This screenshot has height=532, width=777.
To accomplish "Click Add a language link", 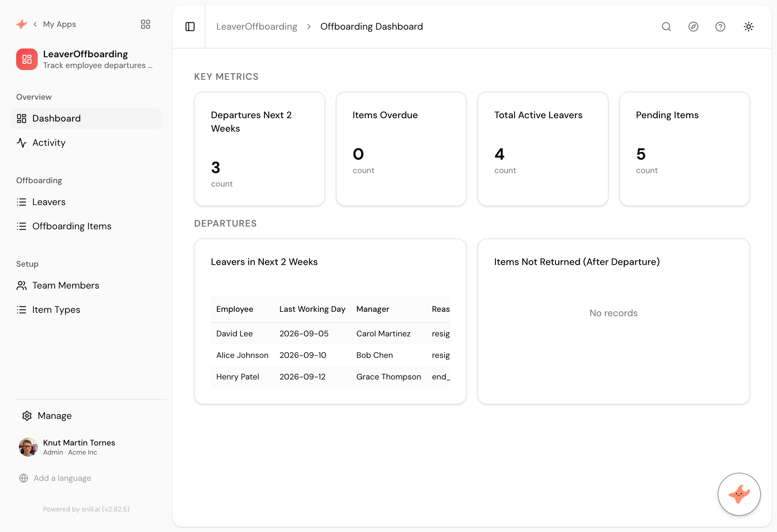I will [62, 478].
